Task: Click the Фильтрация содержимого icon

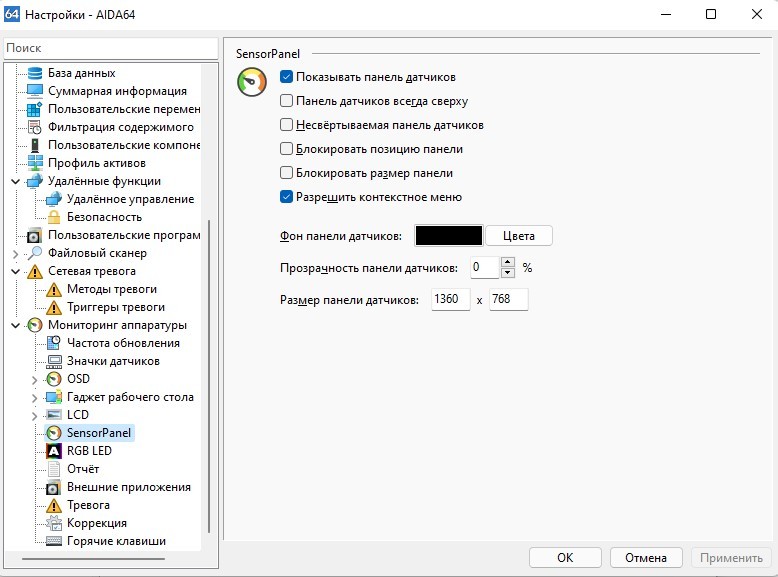Action: (35, 127)
